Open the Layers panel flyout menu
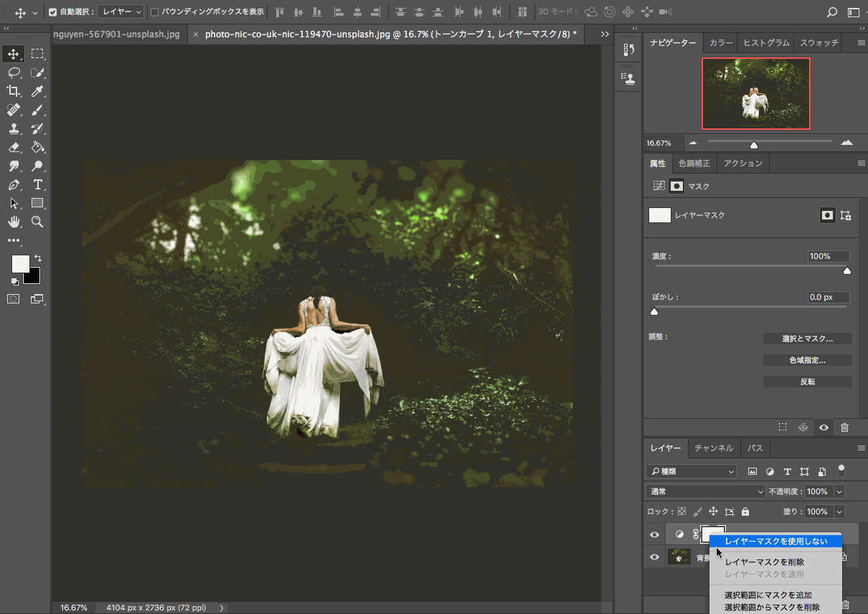This screenshot has width=868, height=614. [x=862, y=448]
